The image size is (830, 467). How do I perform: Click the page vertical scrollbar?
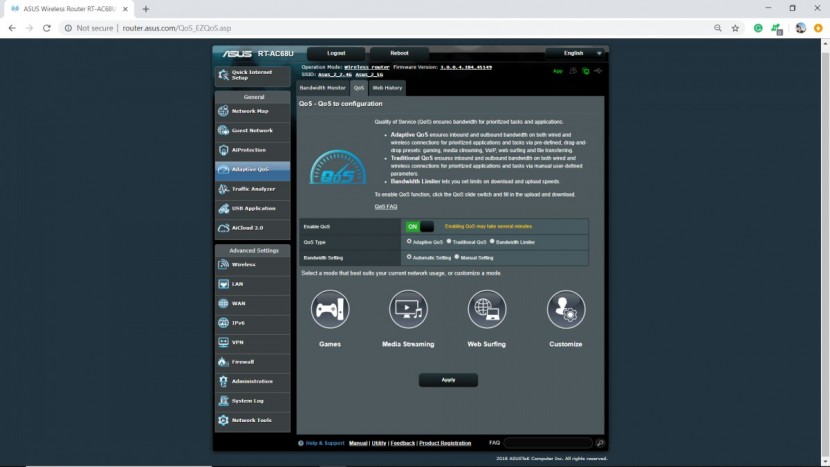click(825, 252)
